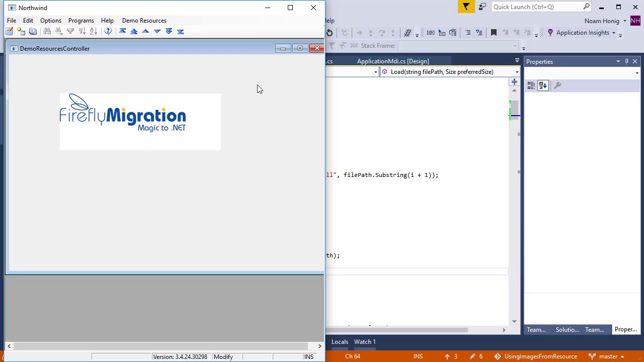The width and height of the screenshot is (644, 362).
Task: Click the filter funnel toolbar icon
Action: [x=70, y=31]
